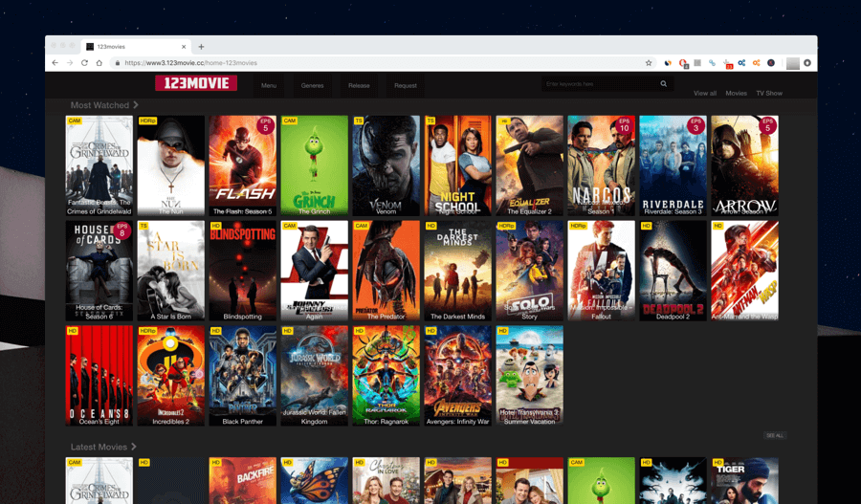861x504 pixels.
Task: Expand the Latest Movies section heading
Action: click(x=103, y=447)
